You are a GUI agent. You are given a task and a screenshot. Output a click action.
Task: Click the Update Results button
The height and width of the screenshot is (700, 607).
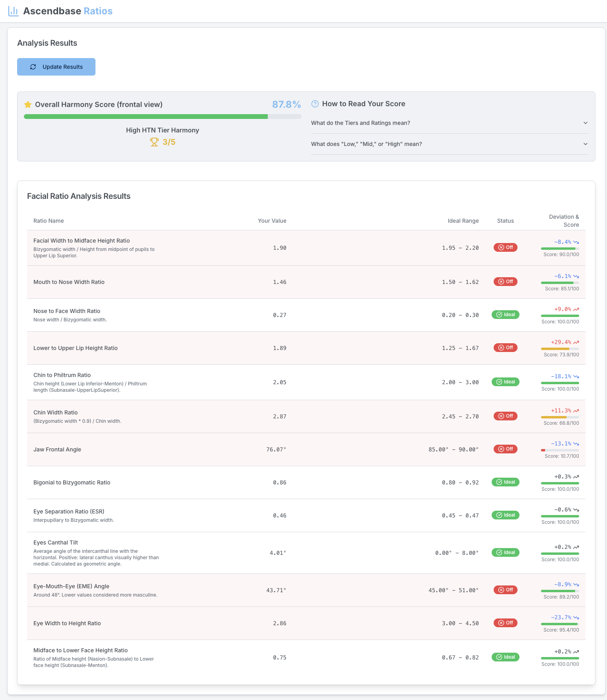point(56,67)
